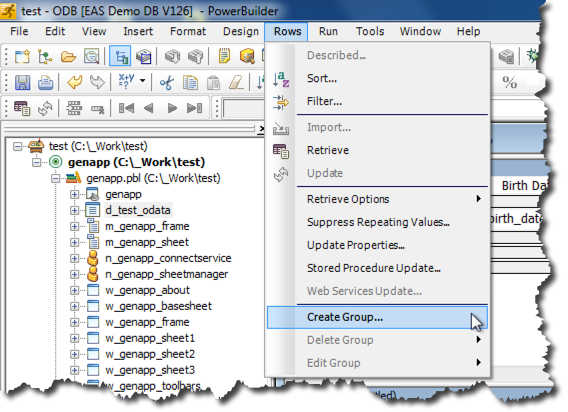Click the Undo arrow toolbar icon
The image size is (568, 412).
click(x=75, y=82)
